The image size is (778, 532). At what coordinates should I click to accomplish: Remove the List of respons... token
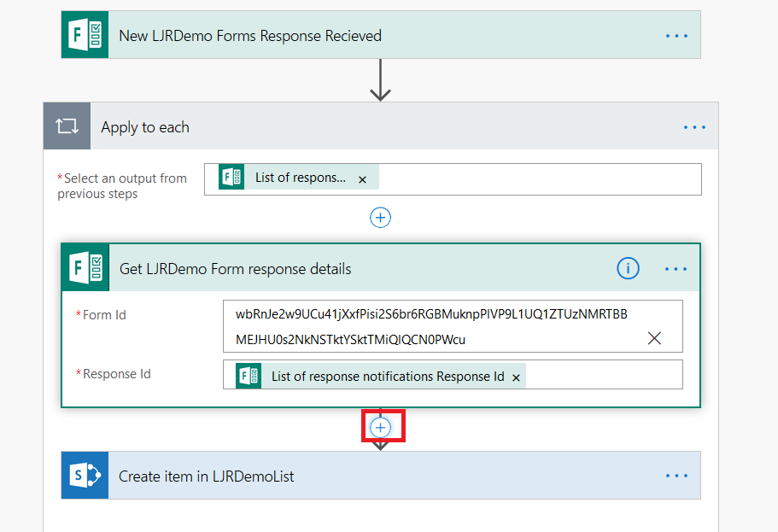click(363, 179)
